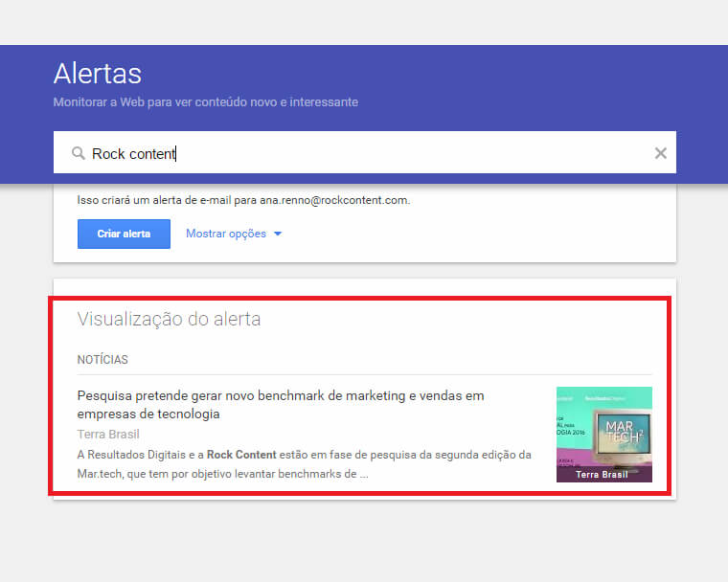Expand Mostrar opções dropdown
The width and height of the screenshot is (728, 582).
pyautogui.click(x=234, y=234)
